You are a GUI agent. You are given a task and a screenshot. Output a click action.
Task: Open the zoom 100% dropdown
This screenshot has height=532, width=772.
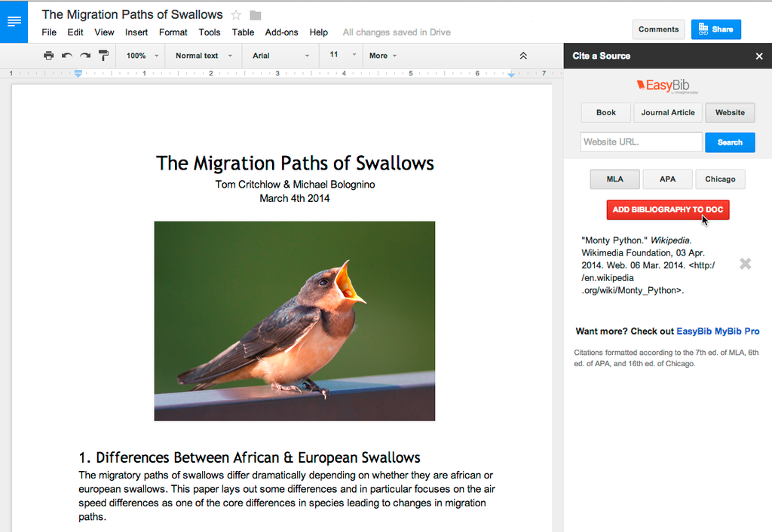(x=142, y=56)
